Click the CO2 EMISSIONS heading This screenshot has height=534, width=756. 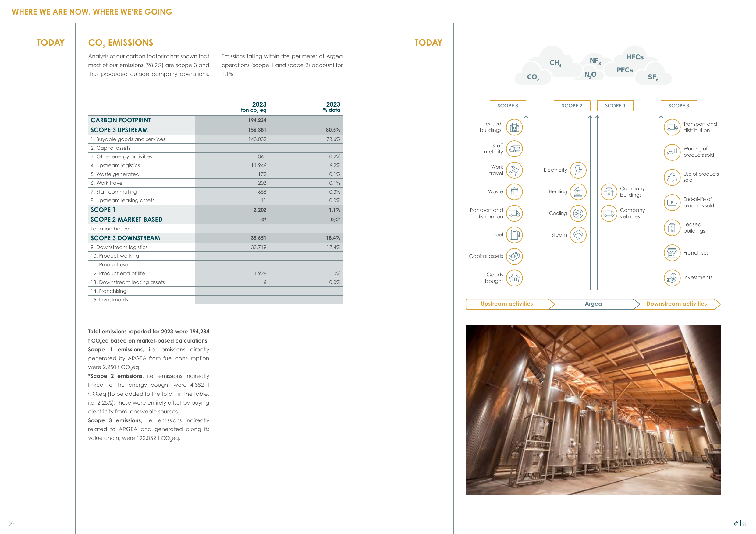coord(120,43)
